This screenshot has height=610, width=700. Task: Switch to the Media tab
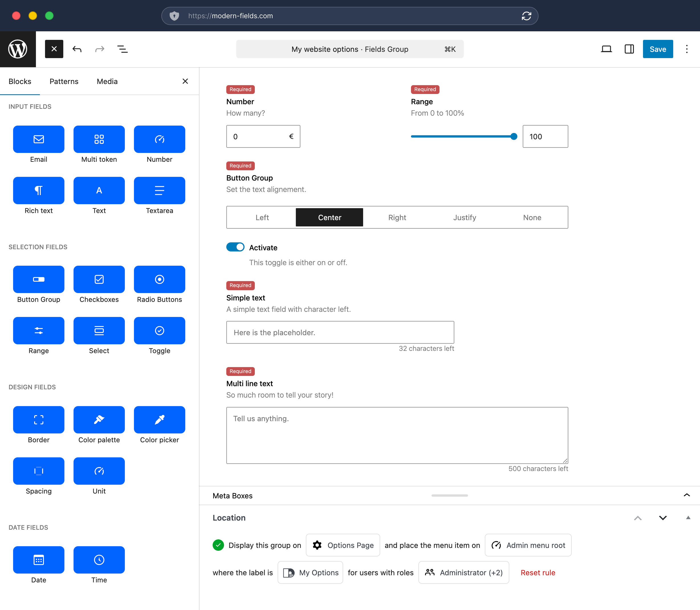pyautogui.click(x=107, y=81)
